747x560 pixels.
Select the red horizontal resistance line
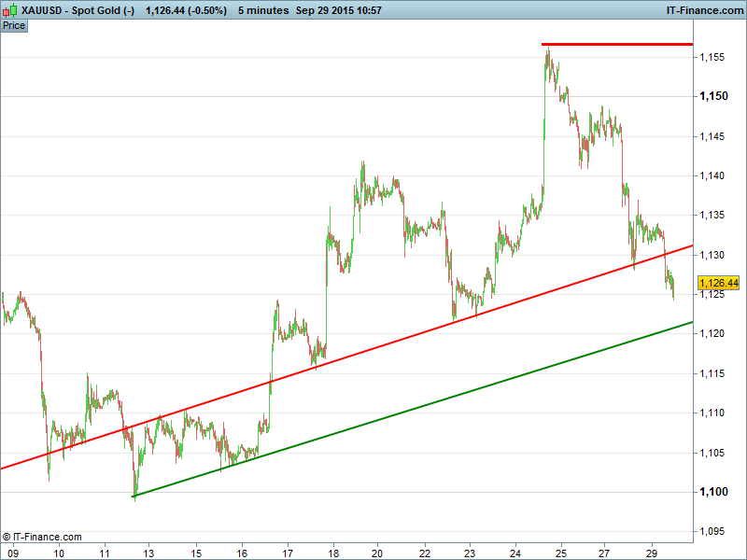616,44
